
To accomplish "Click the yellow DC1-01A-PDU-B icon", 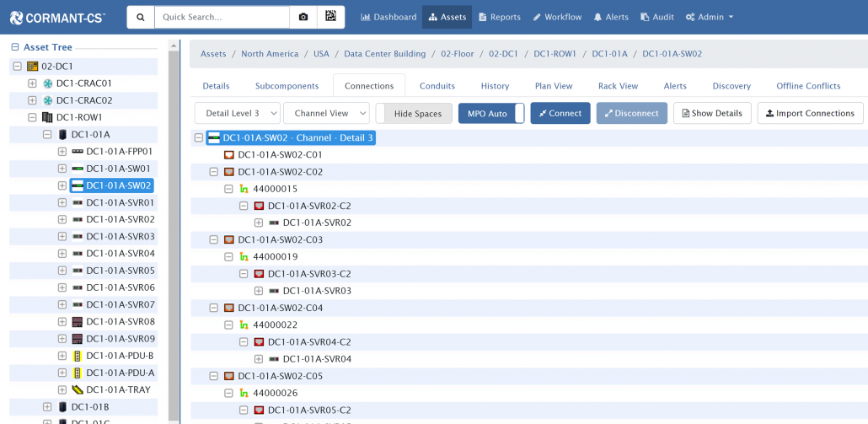I will click(x=77, y=356).
